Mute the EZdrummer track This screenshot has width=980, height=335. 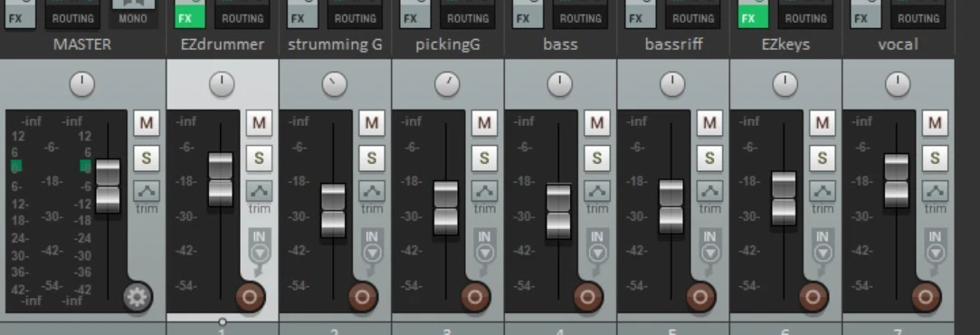pyautogui.click(x=259, y=123)
